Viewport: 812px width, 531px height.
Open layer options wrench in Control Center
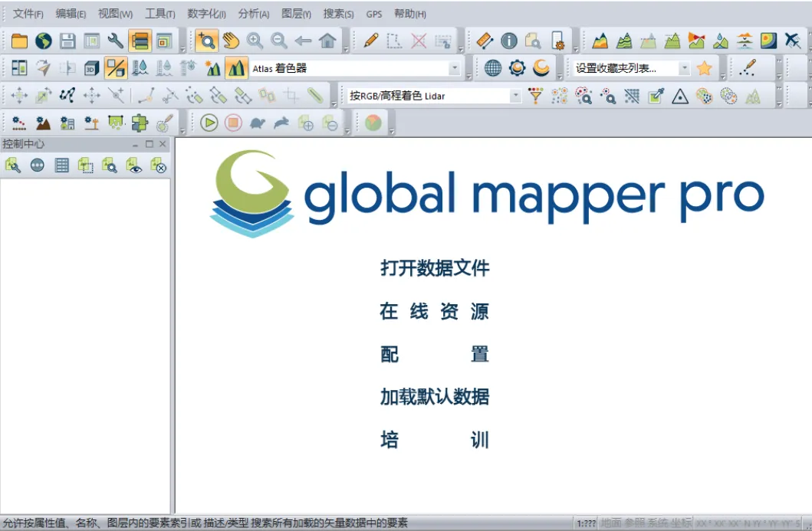pos(13,166)
